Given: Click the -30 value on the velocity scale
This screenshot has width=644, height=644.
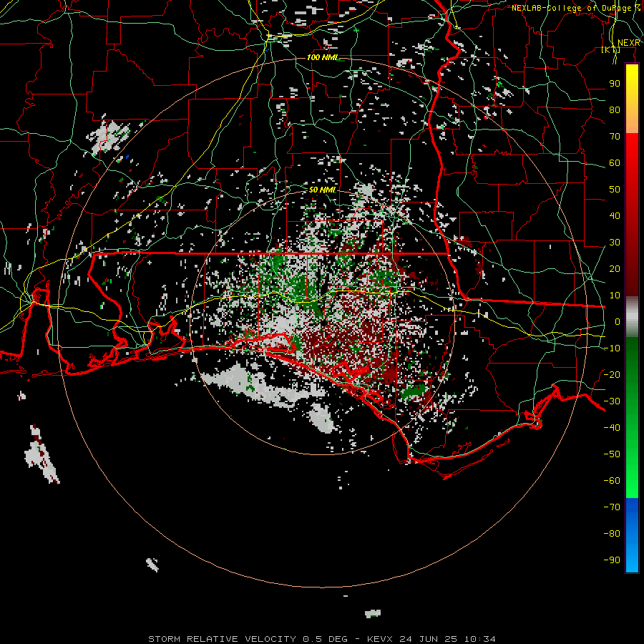Looking at the screenshot, I should [612, 401].
